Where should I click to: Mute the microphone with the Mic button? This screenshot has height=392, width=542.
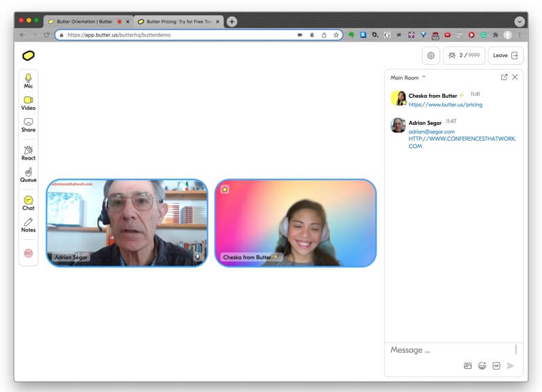click(29, 82)
